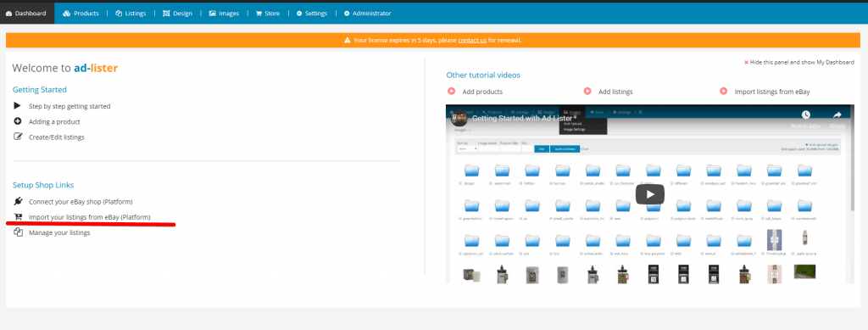Click the 'contact us' link in the license banner

pyautogui.click(x=472, y=40)
